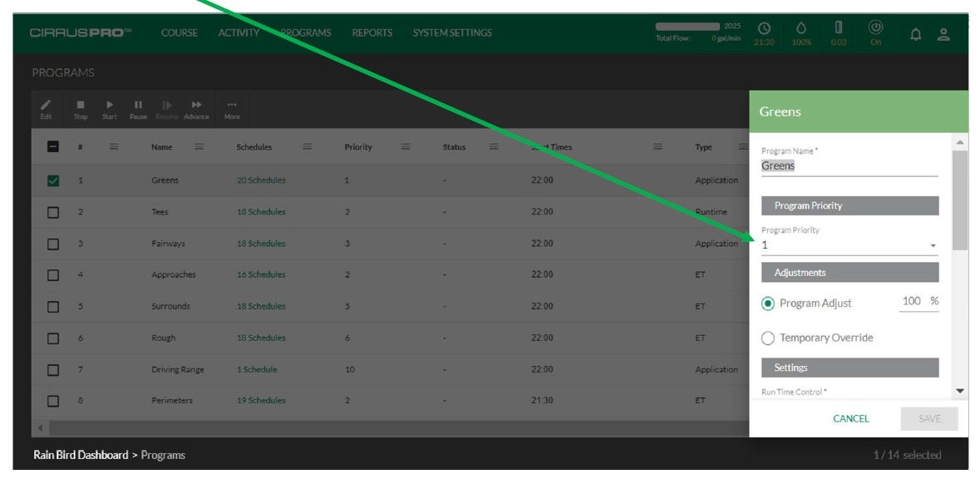Image resolution: width=980 pixels, height=479 pixels.
Task: Select the Temporary Override radio button
Action: coord(768,338)
